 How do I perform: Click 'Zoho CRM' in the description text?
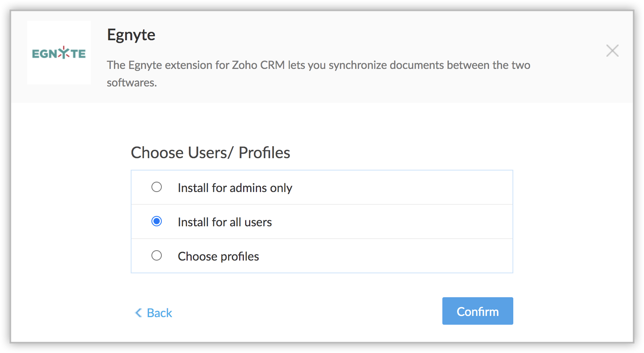(x=258, y=65)
